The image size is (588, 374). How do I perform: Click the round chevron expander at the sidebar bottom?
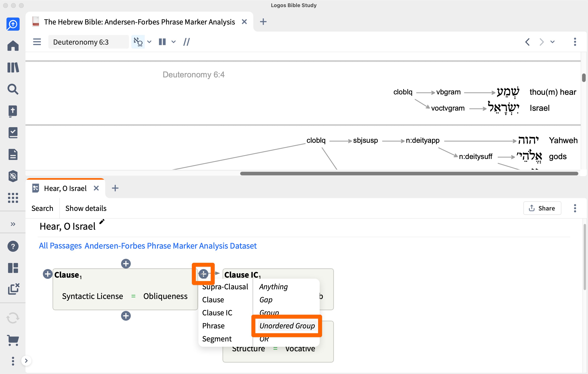click(26, 361)
